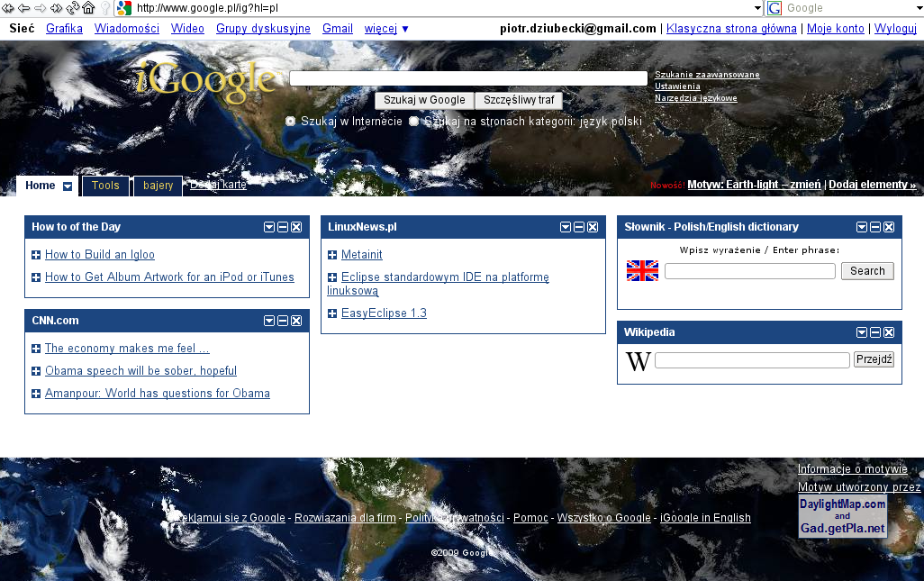This screenshot has height=581, width=924.
Task: Open the więcej dropdown menu
Action: click(386, 28)
